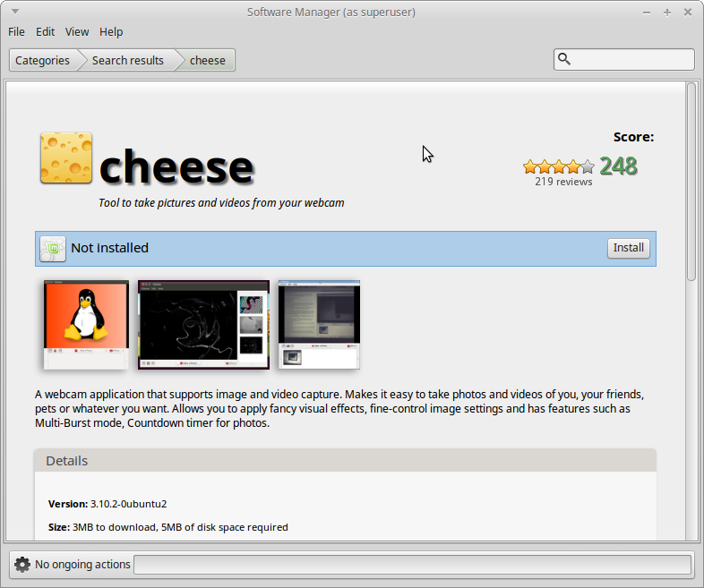Click the cheese title heading

click(176, 167)
